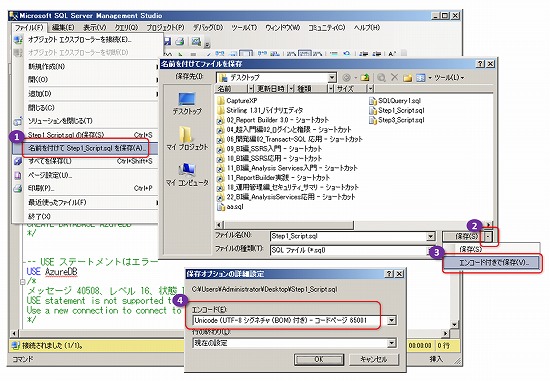This screenshot has height=381, width=550.
Task: Select the CaptureXP folder
Action: point(237,101)
